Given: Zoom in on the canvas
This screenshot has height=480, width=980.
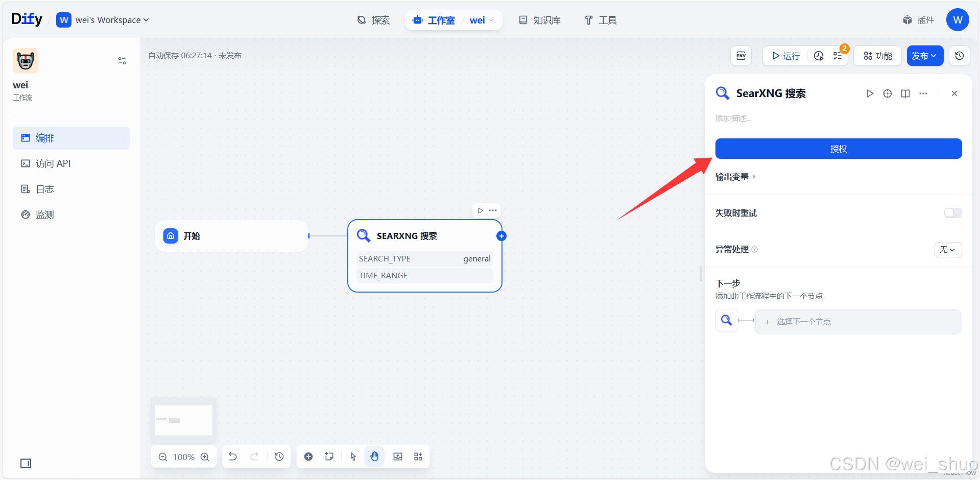Looking at the screenshot, I should [205, 457].
